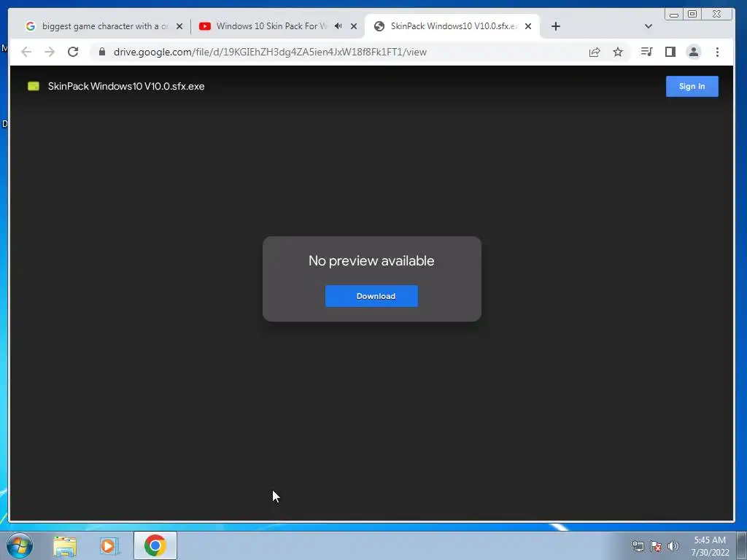Close the YouTube tab

point(354,26)
